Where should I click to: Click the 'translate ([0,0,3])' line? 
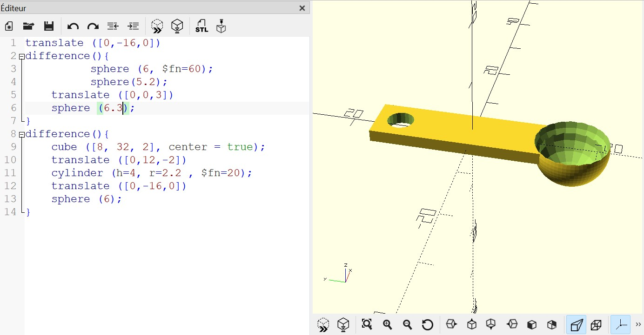click(x=112, y=95)
